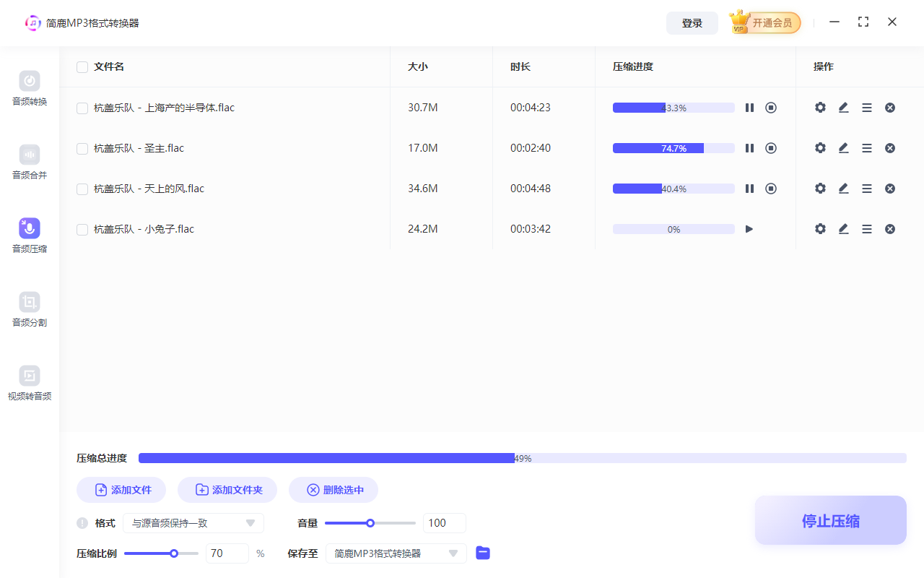924x578 pixels.
Task: Start compression of 小兔子.flac with play icon
Action: [749, 229]
